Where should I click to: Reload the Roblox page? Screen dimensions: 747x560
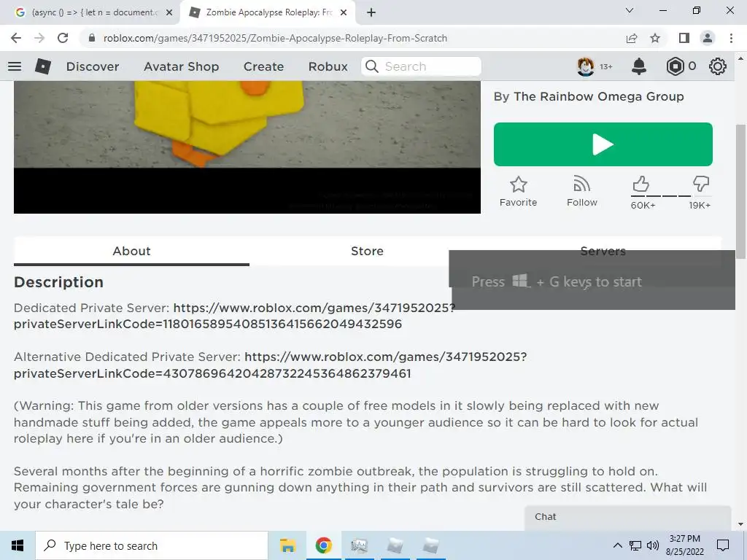click(63, 38)
